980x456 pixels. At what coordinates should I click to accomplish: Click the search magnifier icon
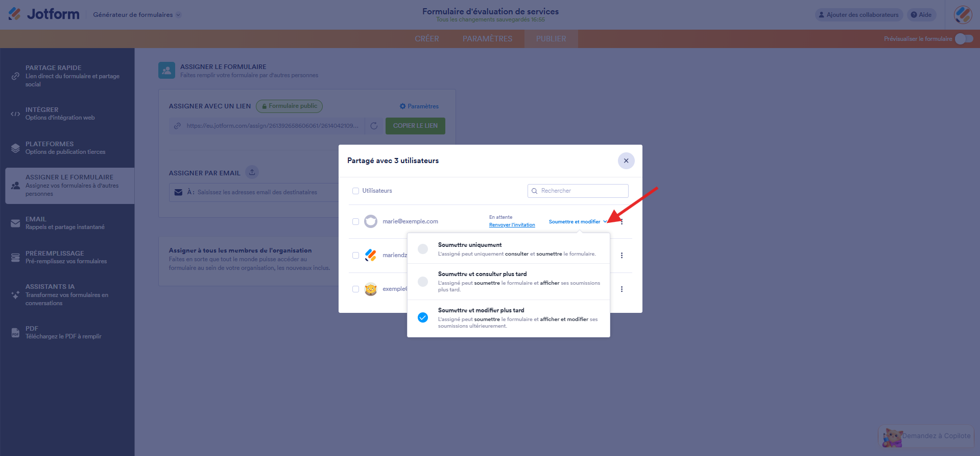535,191
